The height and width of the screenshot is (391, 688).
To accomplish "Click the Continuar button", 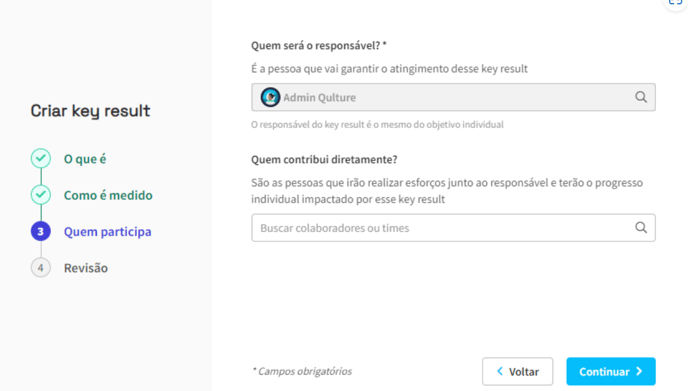I will (x=611, y=371).
